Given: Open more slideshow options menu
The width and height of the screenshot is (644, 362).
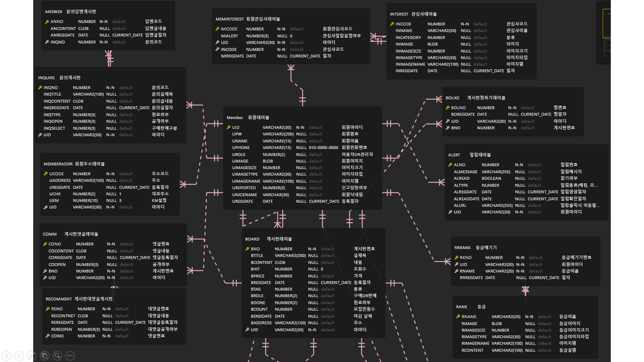Looking at the screenshot, I should coord(70,356).
